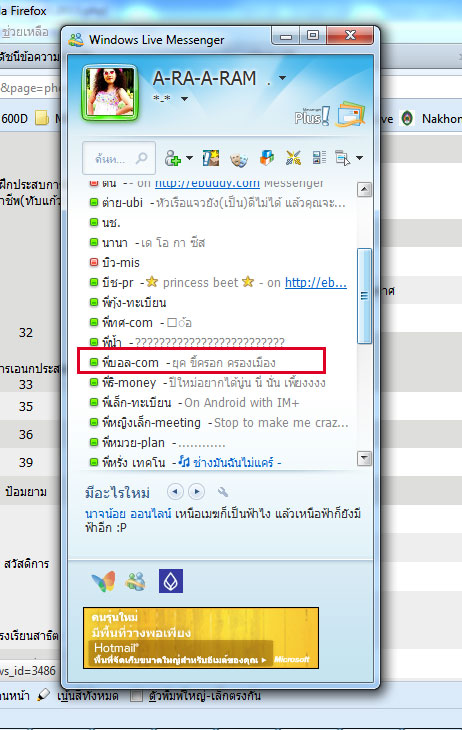The width and height of the screenshot is (462, 730).
Task: Minimize the Windows Live Messenger window
Action: [286, 35]
